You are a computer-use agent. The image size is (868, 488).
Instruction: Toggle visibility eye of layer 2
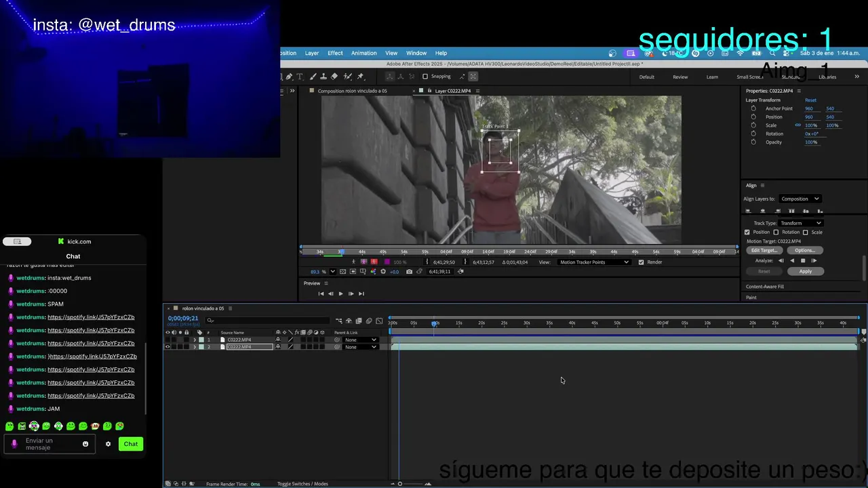[x=167, y=346]
